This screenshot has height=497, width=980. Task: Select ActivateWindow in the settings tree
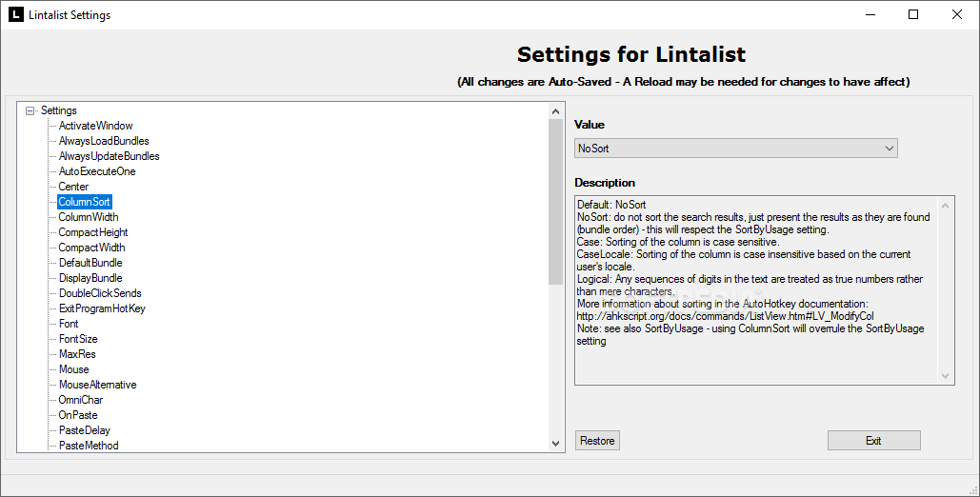pyautogui.click(x=95, y=126)
